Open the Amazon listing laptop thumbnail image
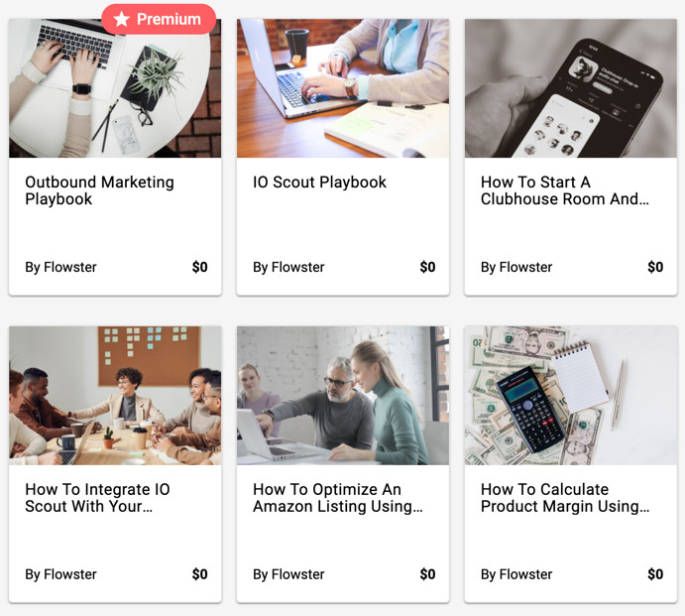The image size is (685, 616). tap(343, 395)
